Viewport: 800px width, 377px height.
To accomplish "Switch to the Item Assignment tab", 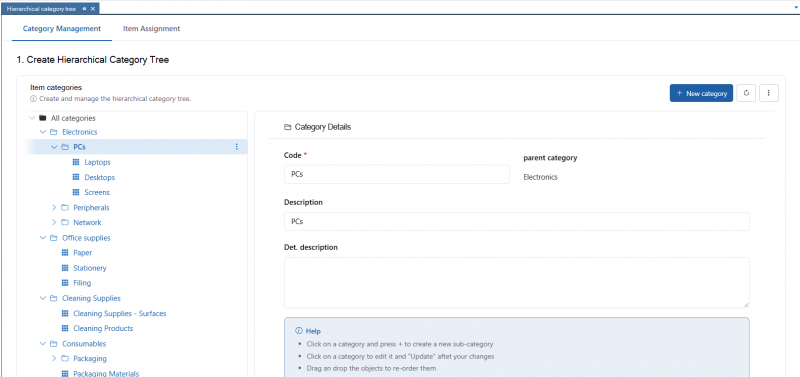I will 152,29.
